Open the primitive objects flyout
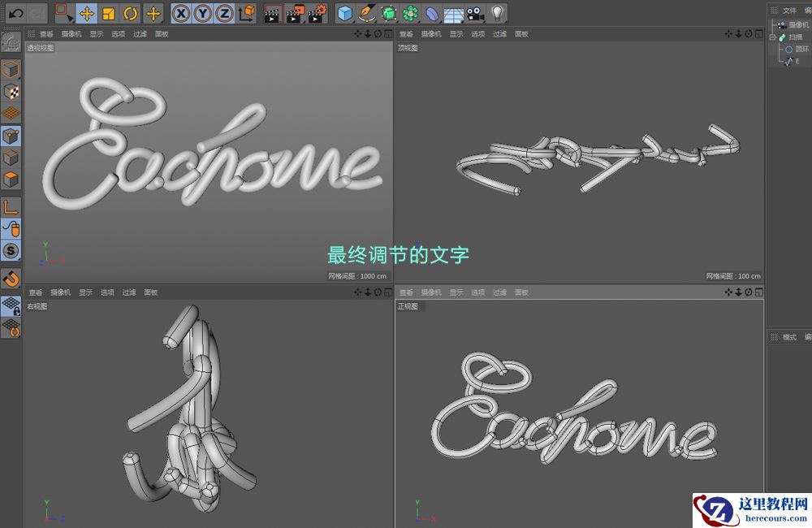The height and width of the screenshot is (528, 812). [355, 19]
